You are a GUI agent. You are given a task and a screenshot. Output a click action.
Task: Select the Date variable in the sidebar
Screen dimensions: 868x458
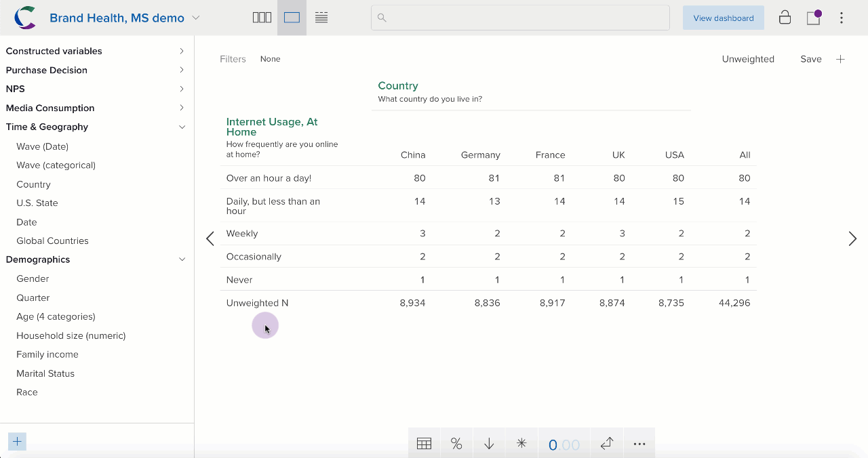pos(26,222)
